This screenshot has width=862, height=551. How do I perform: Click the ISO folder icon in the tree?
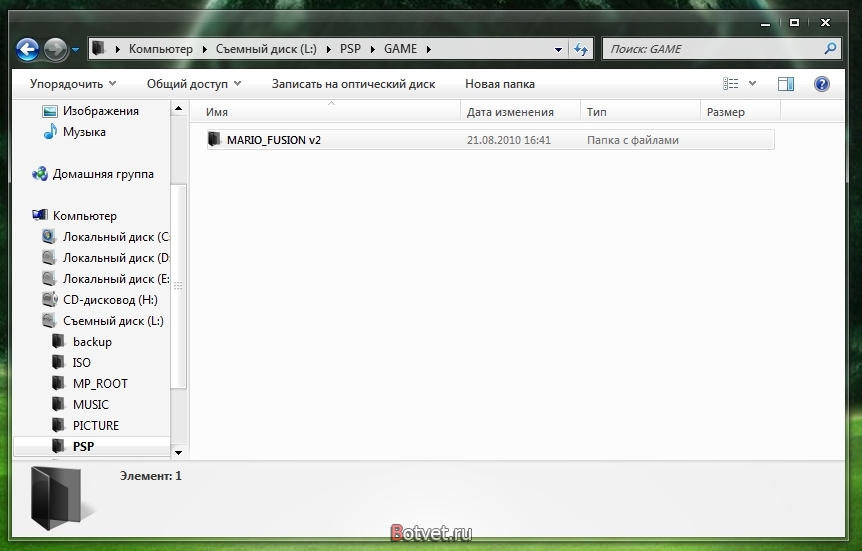click(x=58, y=362)
